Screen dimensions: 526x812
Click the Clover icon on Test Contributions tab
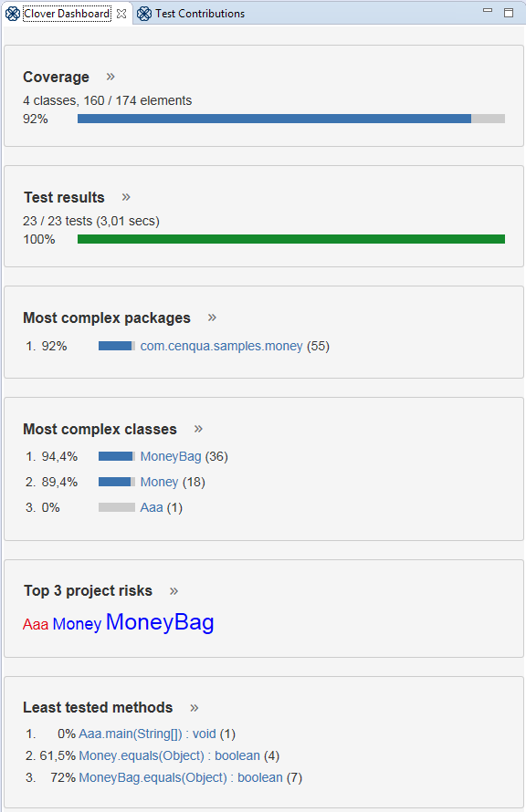point(144,14)
